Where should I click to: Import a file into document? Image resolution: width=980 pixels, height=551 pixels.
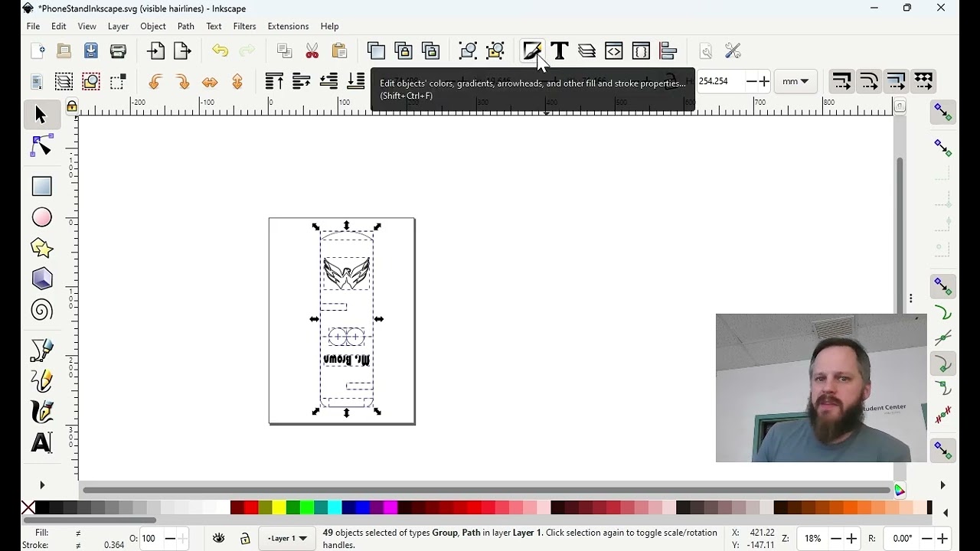click(x=155, y=51)
